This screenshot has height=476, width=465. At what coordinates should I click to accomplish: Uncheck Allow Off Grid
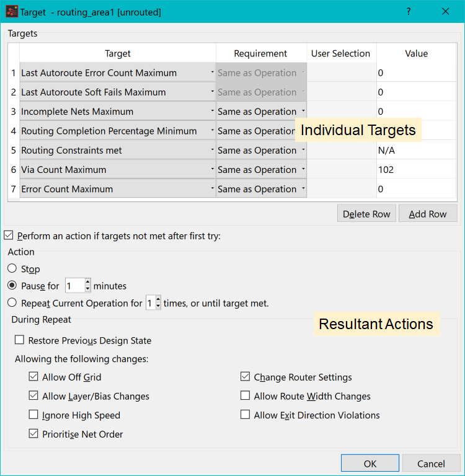click(x=33, y=377)
